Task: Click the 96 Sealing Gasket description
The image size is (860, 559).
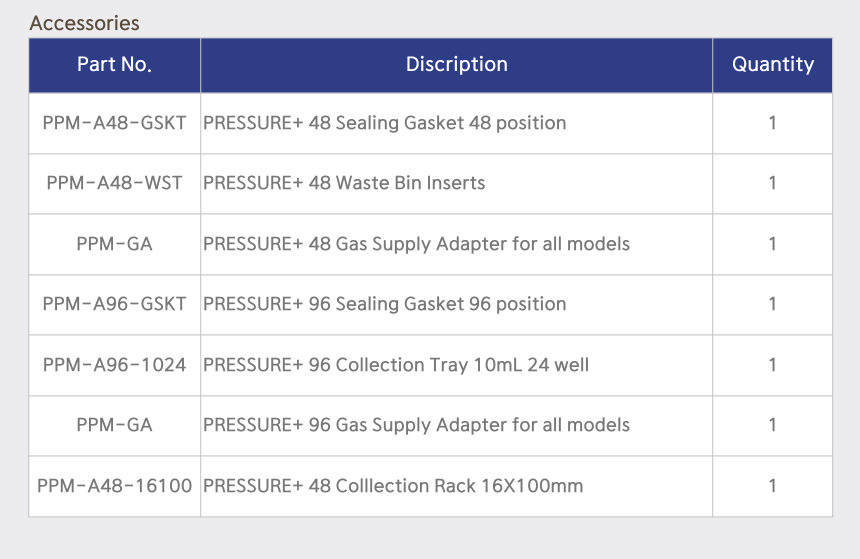Action: pos(385,304)
